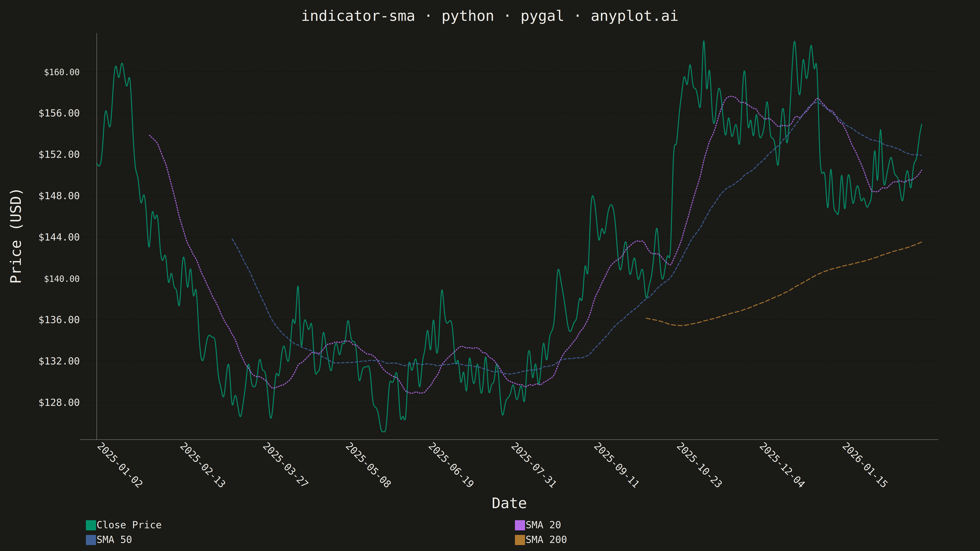Select the 2025-01-02 date tick label
The image size is (980, 551).
coord(119,465)
